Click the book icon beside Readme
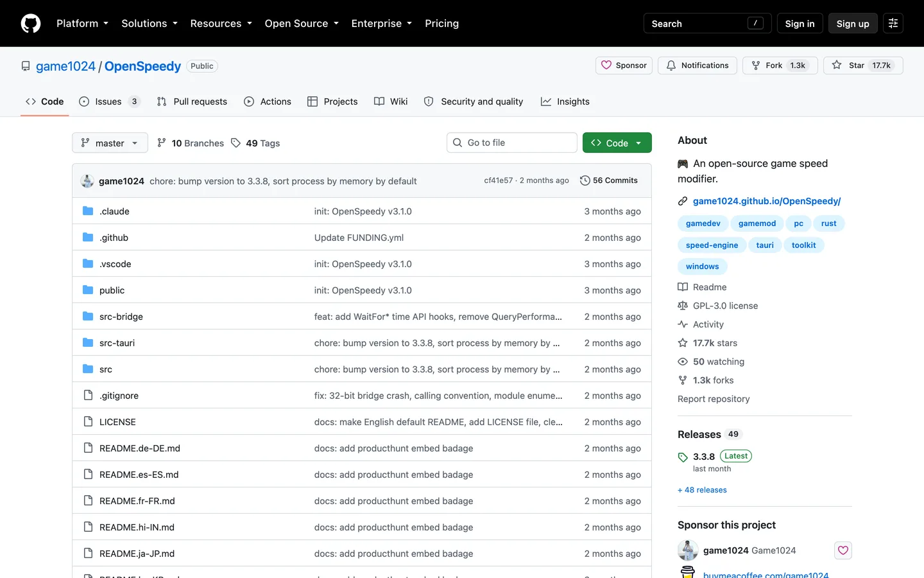Viewport: 924px width, 578px height. 683,287
